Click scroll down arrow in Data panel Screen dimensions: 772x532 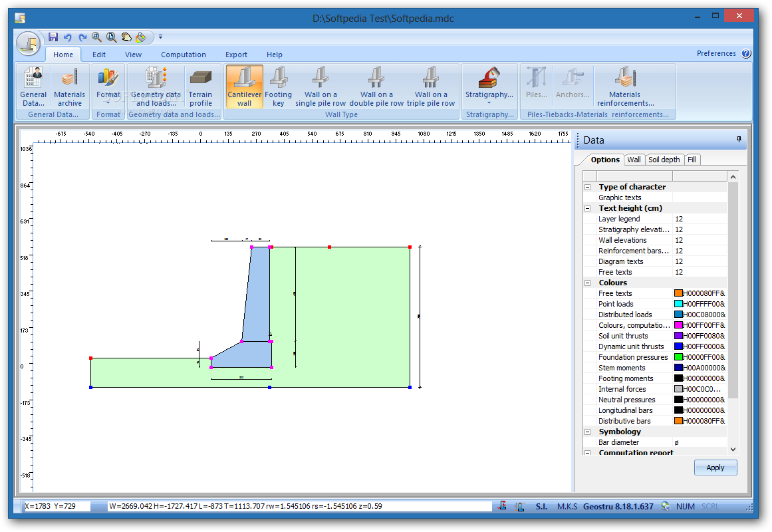point(733,450)
